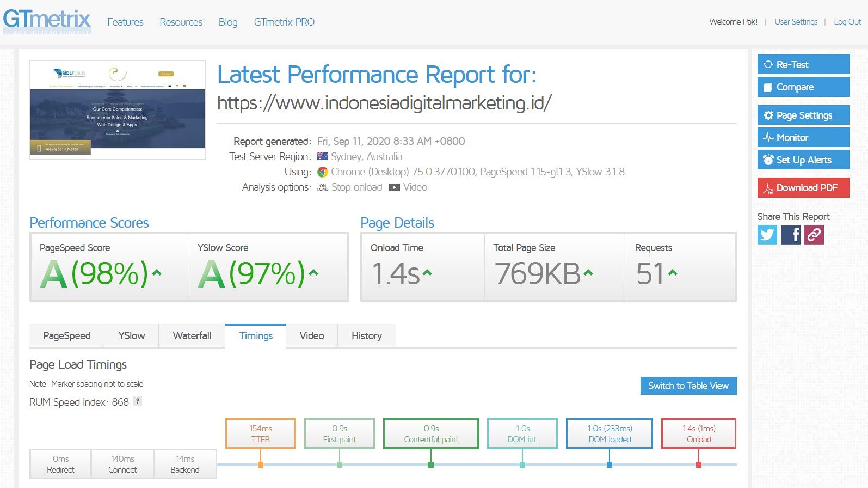Click YSlow score up arrow
The width and height of the screenshot is (868, 488).
coord(313,273)
